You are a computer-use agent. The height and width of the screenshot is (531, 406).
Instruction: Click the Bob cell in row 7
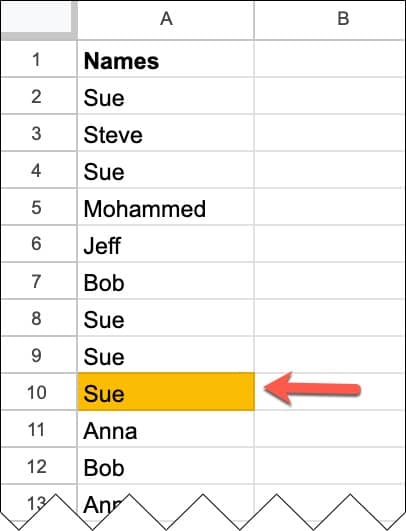click(x=166, y=280)
